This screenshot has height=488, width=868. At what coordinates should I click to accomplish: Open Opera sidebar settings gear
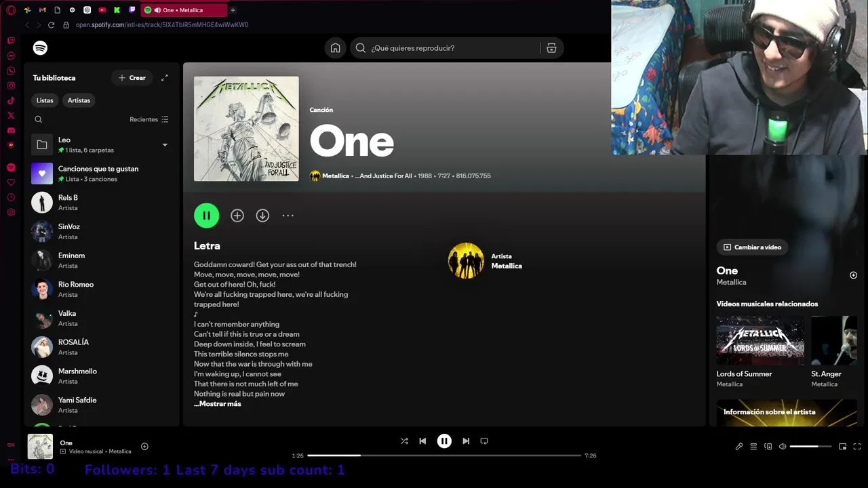(11, 212)
